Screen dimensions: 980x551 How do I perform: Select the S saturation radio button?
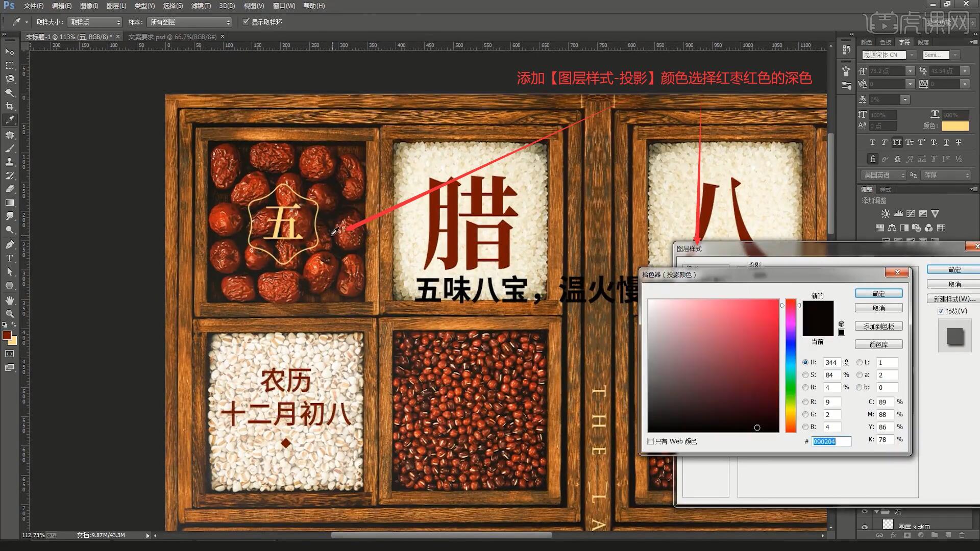[805, 375]
